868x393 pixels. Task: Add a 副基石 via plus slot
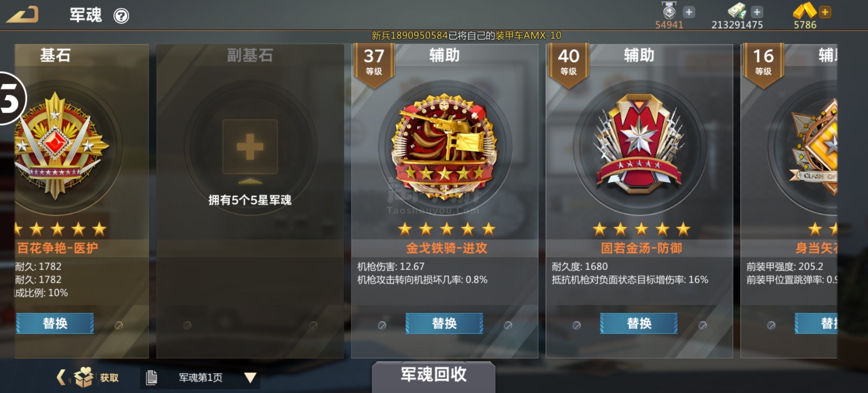pos(250,147)
